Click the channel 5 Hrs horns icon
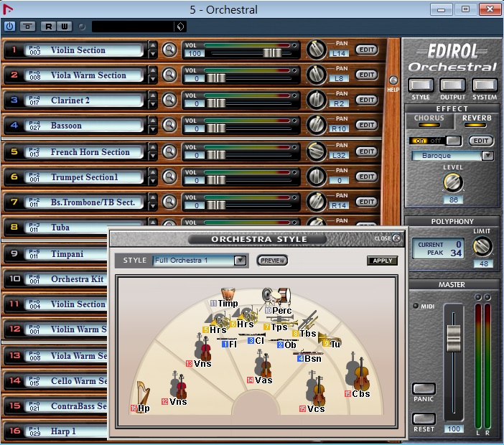Screen dimensions: 504x445 click(218, 320)
